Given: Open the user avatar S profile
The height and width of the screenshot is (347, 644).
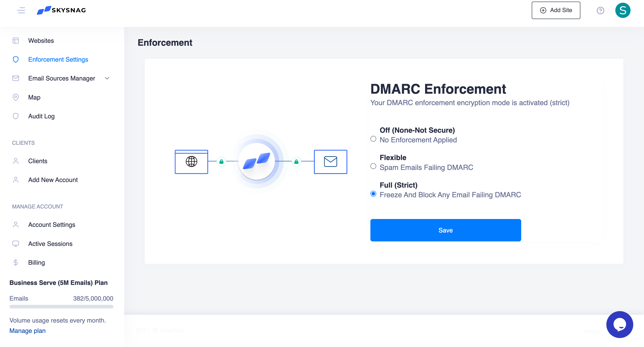Looking at the screenshot, I should (622, 11).
